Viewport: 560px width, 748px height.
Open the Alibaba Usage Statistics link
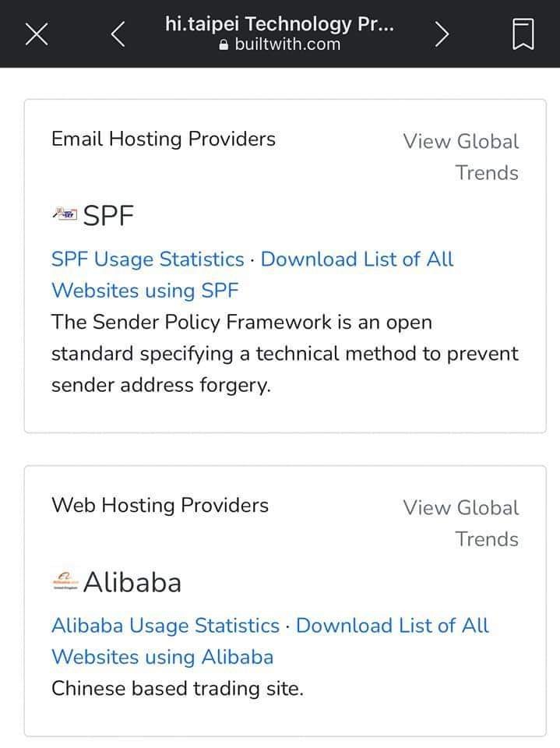coord(165,626)
